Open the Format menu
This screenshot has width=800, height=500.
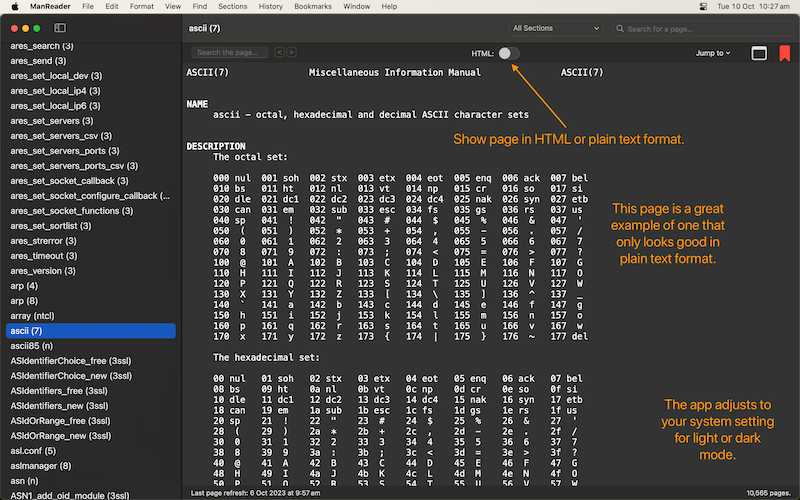tap(141, 6)
